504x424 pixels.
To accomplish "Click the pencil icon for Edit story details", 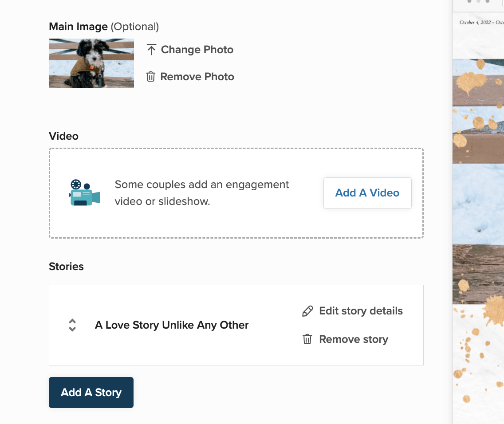I will [x=307, y=311].
